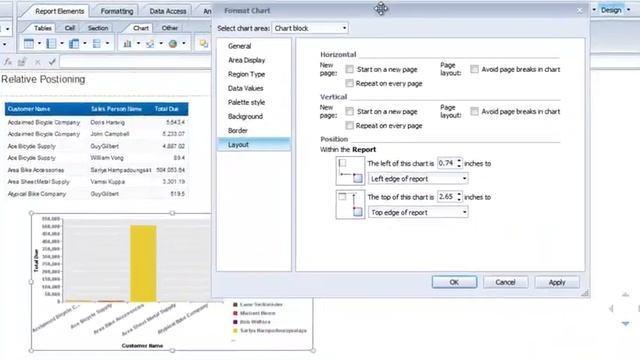Click the formula bar input field

pos(136,62)
